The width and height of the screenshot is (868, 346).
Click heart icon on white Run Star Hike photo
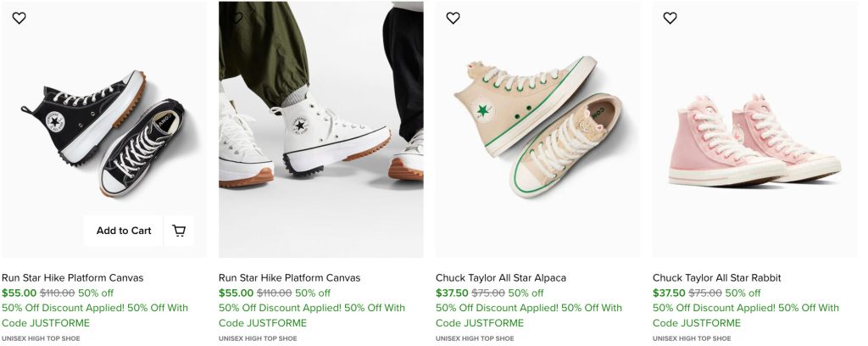click(x=236, y=18)
